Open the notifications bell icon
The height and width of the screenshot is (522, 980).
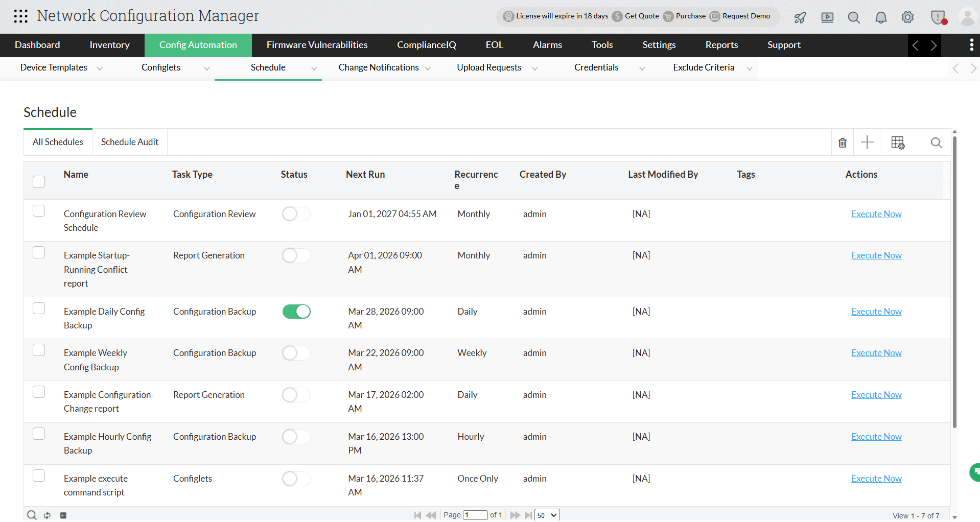881,17
